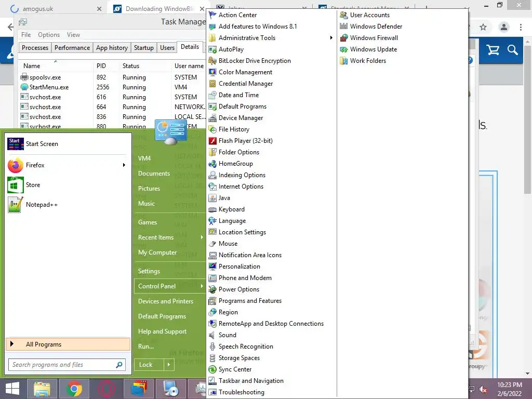Expand the Control Panel submenu arrow

click(202, 286)
